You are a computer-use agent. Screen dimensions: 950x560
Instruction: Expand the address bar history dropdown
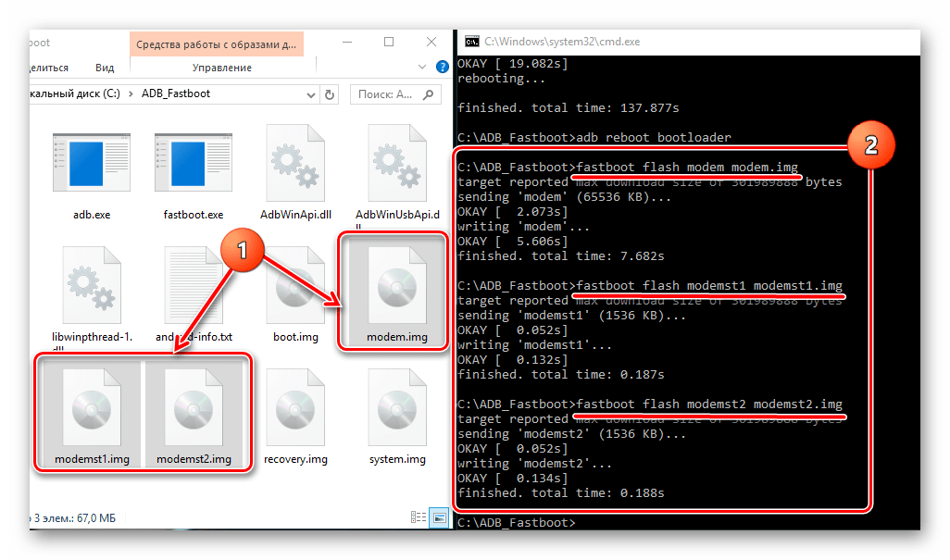tap(311, 95)
